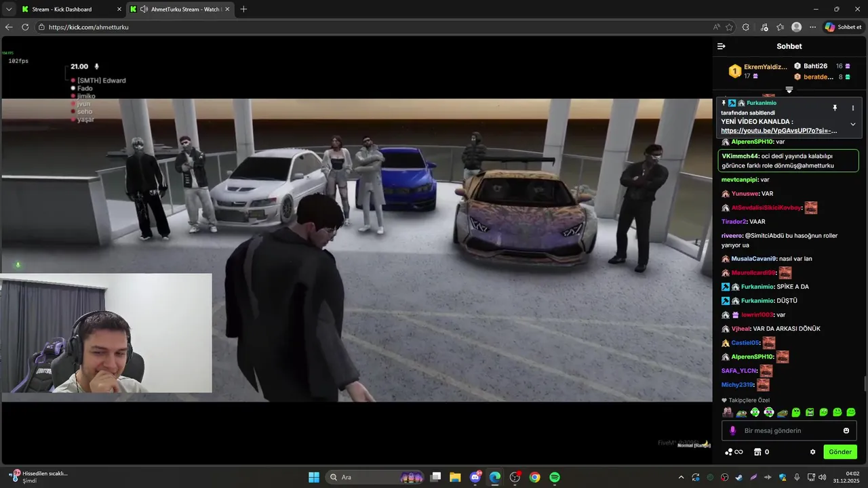Click username riveero in chat
Screen dimensions: 868x488
point(732,236)
